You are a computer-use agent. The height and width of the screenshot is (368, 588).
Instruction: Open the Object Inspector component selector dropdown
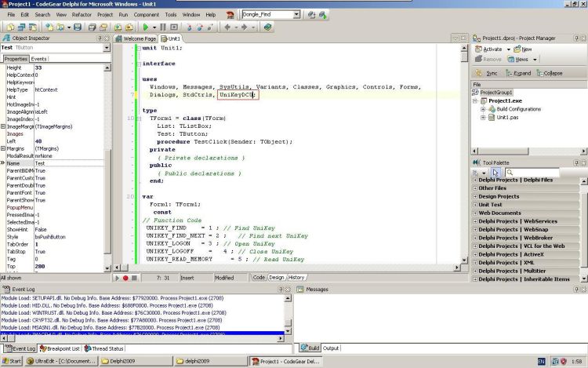(x=107, y=48)
